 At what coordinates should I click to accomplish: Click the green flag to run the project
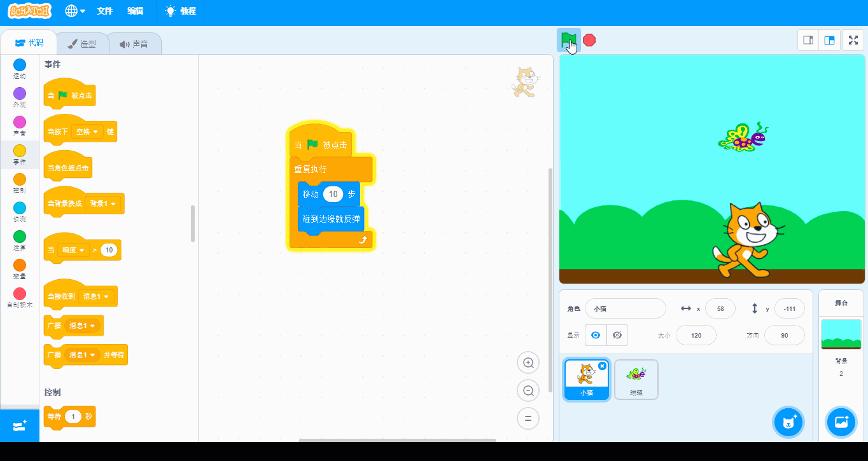click(x=568, y=40)
